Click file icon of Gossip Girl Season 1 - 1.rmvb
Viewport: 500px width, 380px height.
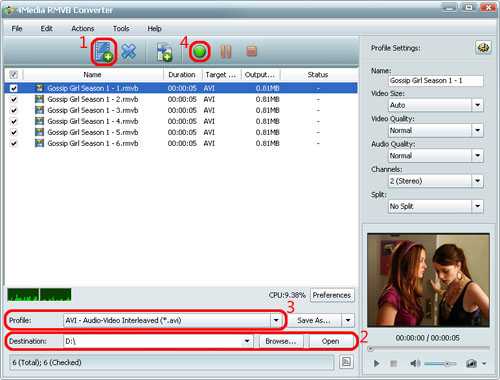39,88
